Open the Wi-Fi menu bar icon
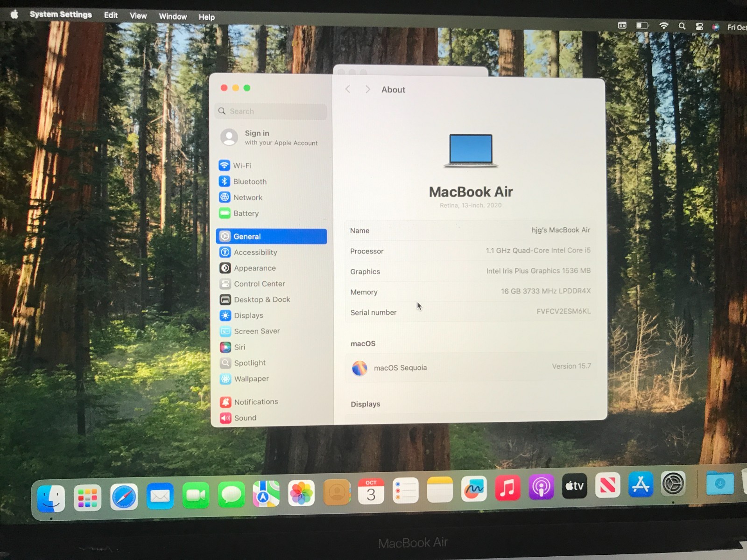This screenshot has width=747, height=560. point(663,26)
